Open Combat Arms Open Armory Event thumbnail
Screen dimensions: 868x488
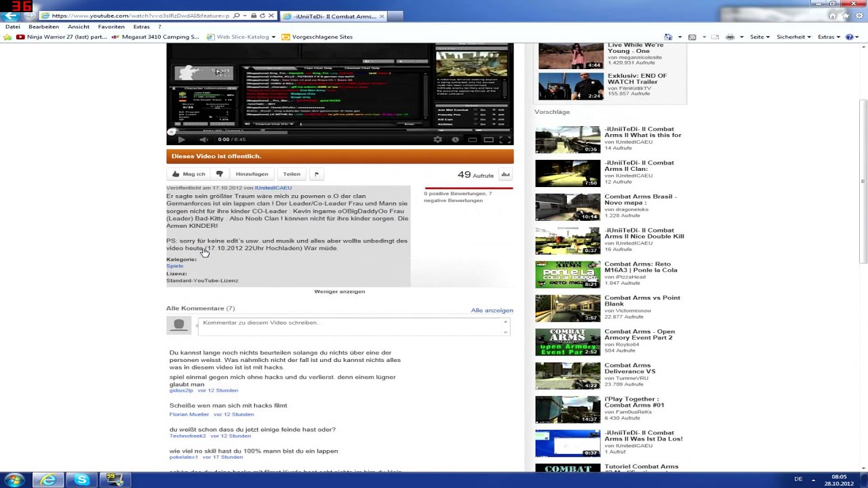click(568, 342)
